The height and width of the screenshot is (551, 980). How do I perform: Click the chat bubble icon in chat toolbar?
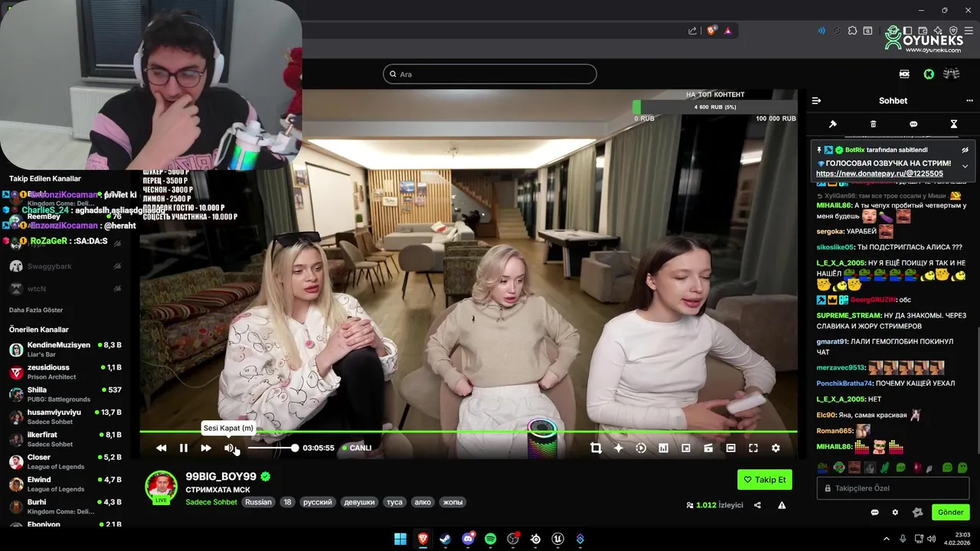[x=913, y=124]
